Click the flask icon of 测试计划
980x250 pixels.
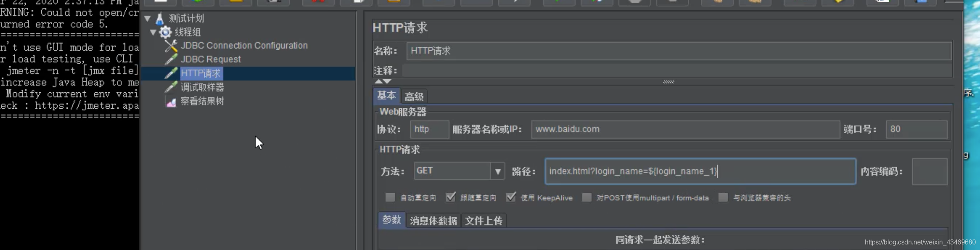pyautogui.click(x=160, y=18)
